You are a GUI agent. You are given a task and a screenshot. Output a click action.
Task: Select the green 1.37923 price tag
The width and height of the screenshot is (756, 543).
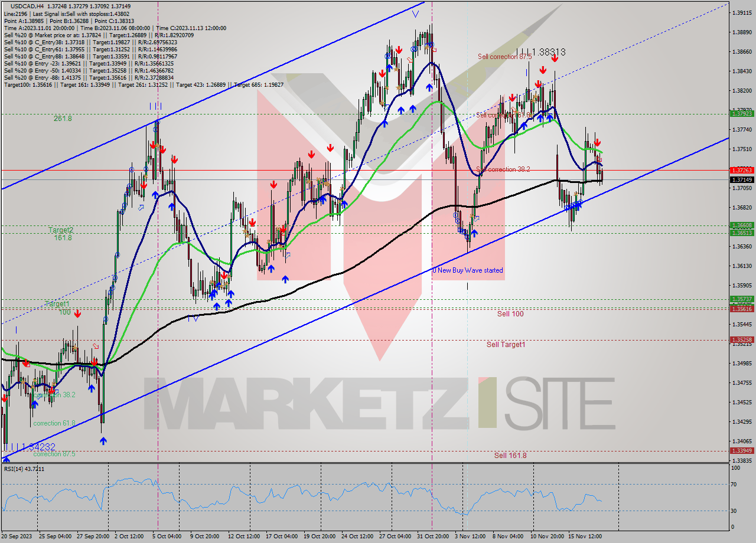point(741,114)
